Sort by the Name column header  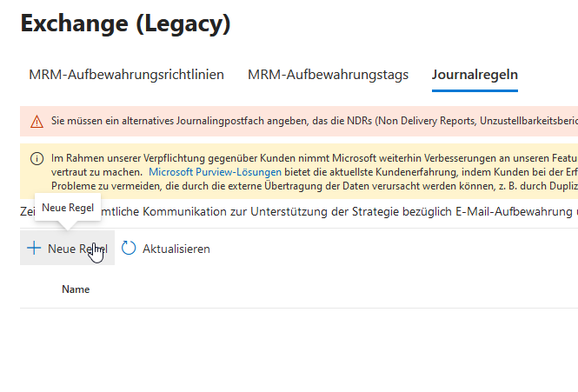[76, 289]
